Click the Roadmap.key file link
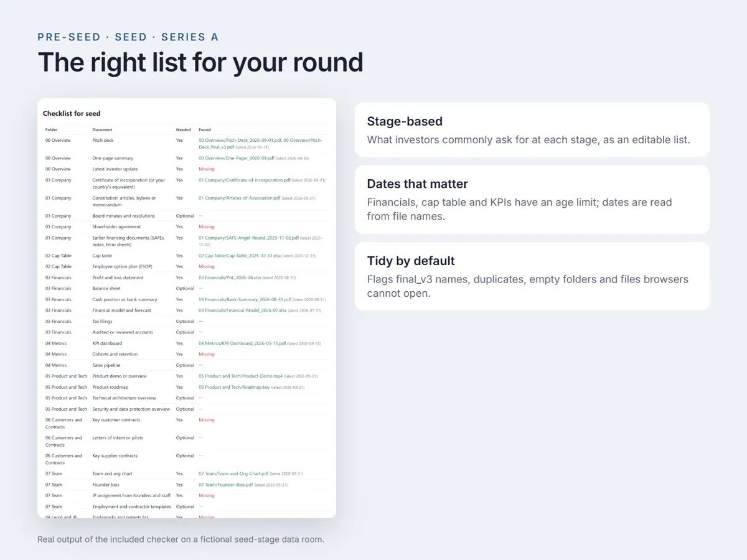This screenshot has width=747, height=560. coord(234,387)
